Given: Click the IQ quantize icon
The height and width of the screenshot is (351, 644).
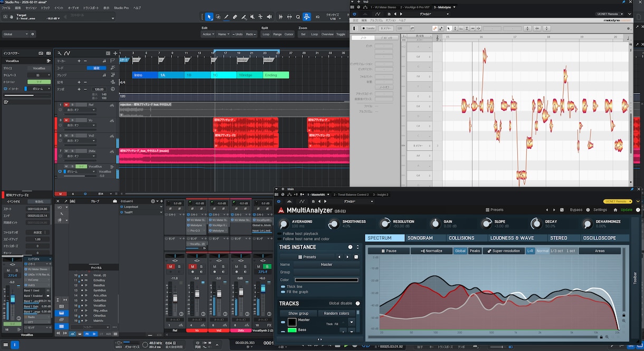Looking at the screenshot, I should tap(318, 17).
